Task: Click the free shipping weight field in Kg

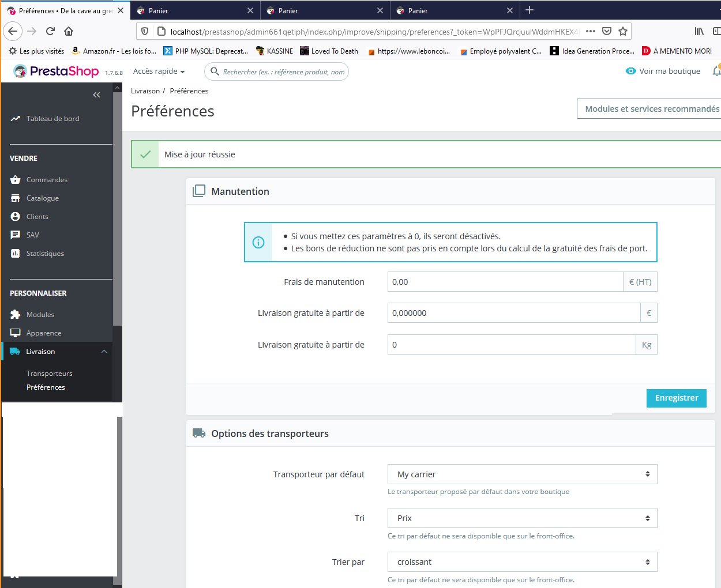Action: pyautogui.click(x=512, y=345)
